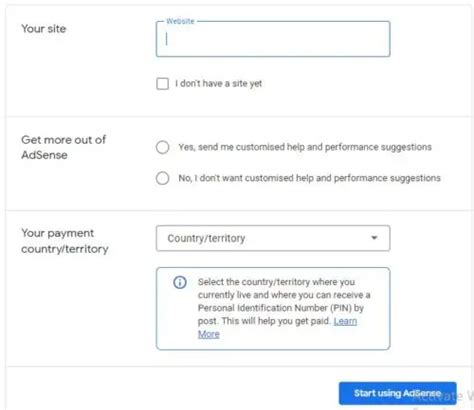
Task: Click the "Country/territory" placeholder text
Action: click(x=206, y=238)
